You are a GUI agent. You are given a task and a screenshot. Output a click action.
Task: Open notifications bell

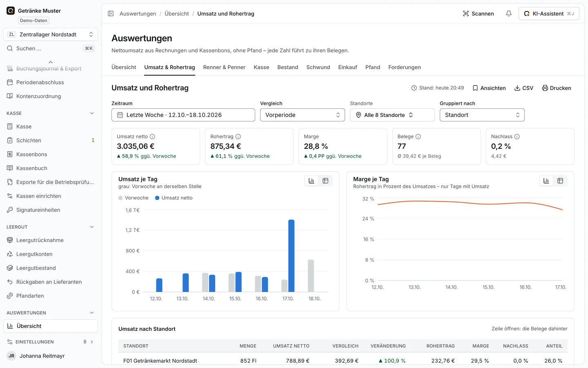pos(509,13)
